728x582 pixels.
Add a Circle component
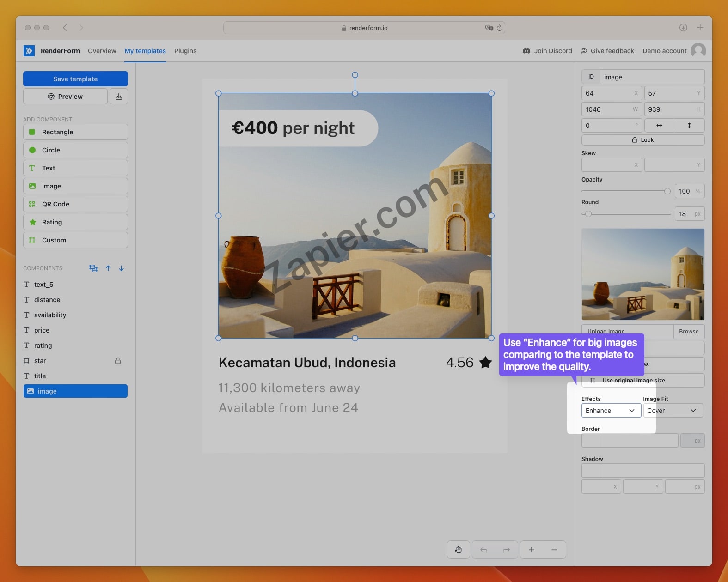[75, 150]
